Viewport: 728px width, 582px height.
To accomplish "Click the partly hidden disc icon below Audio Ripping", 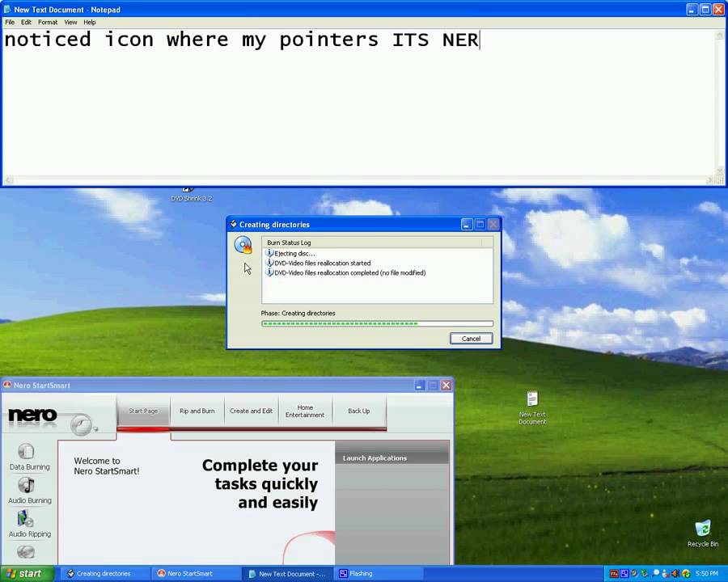I will (x=26, y=551).
